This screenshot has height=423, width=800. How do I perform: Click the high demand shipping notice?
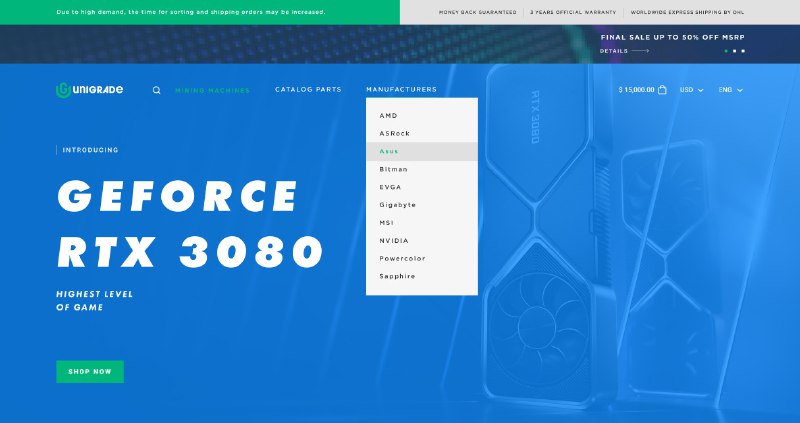click(x=191, y=12)
